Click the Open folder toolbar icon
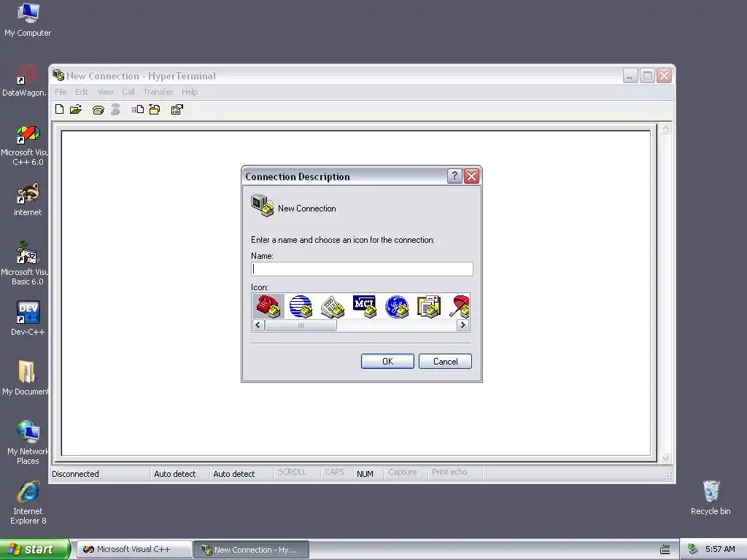The image size is (747, 560). pyautogui.click(x=76, y=109)
